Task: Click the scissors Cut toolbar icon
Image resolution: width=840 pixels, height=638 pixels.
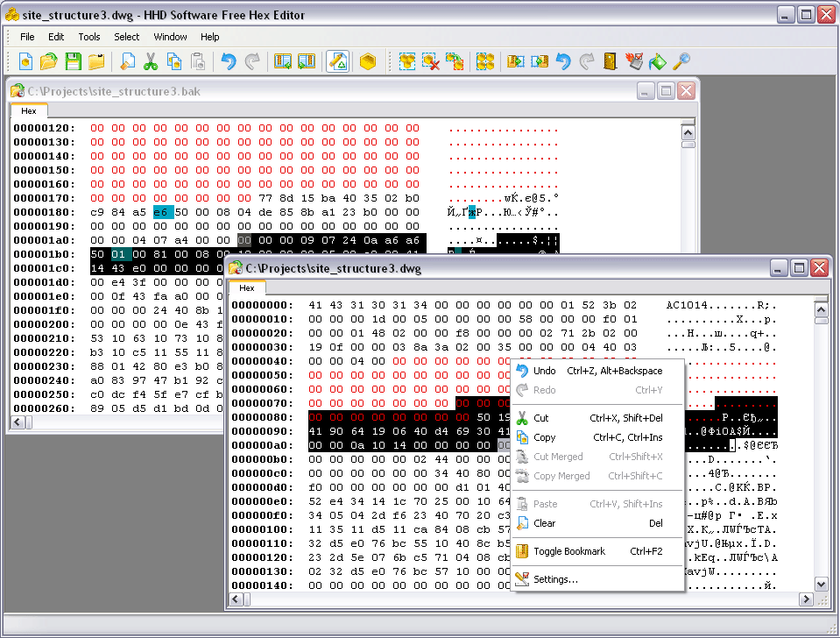Action: click(151, 61)
